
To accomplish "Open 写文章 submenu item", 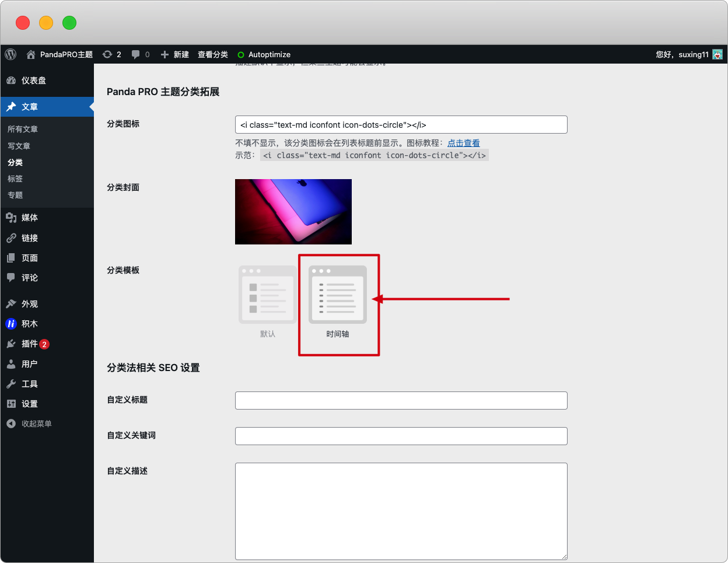I will pos(19,146).
